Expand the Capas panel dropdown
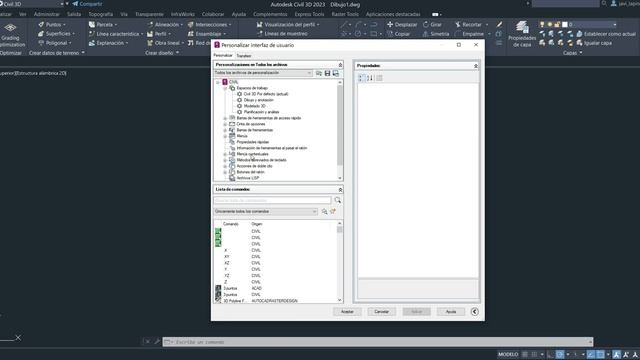Image resolution: width=640 pixels, height=360 pixels. click(573, 53)
